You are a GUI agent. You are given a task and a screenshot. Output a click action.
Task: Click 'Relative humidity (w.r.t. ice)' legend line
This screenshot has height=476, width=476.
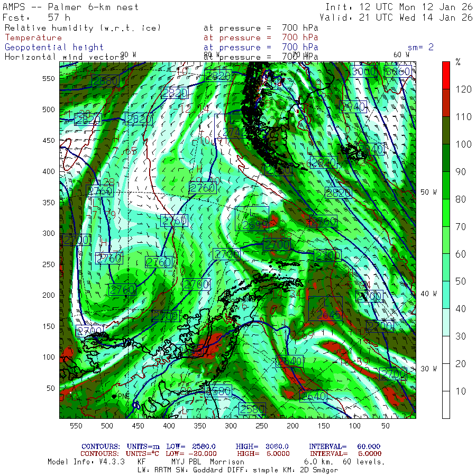point(82,28)
